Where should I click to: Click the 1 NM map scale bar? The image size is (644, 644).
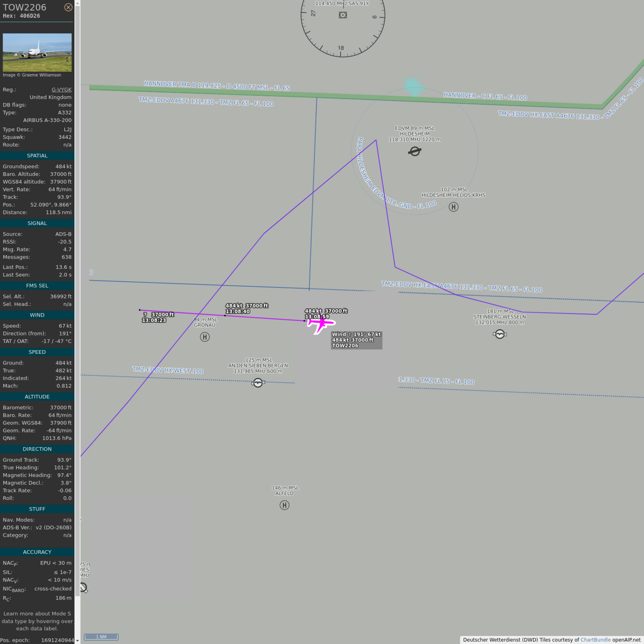(102, 637)
